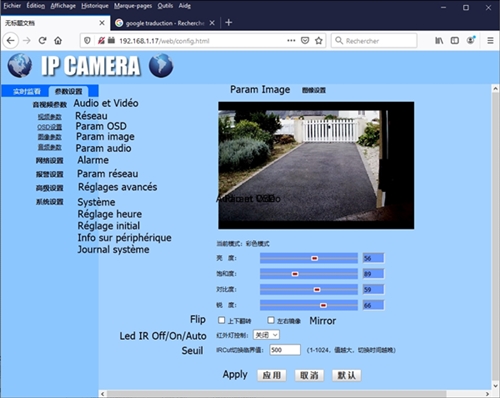Expand the 报警设置 sidebar section

[x=50, y=174]
